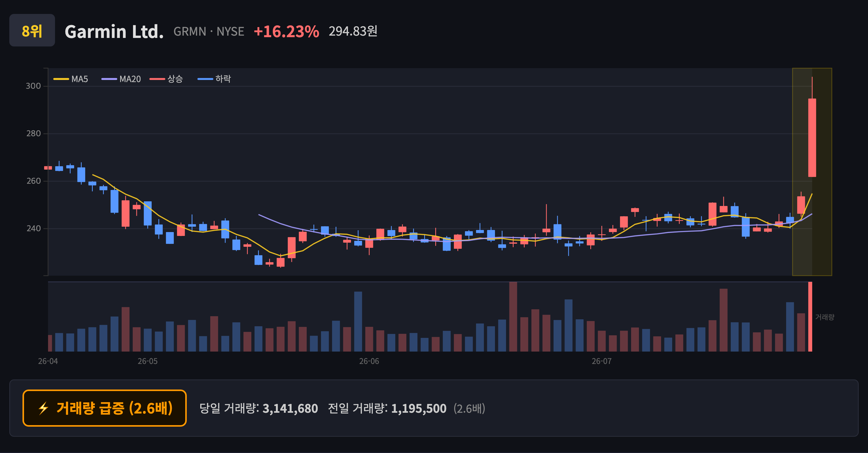Click the 260 price axis label
868x453 pixels.
pos(33,181)
